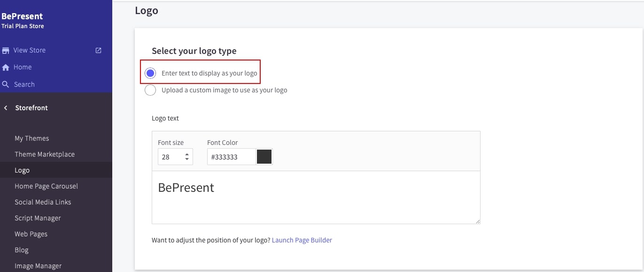Collapse Storefront menu with back chevron
The height and width of the screenshot is (272, 644).
[6, 108]
